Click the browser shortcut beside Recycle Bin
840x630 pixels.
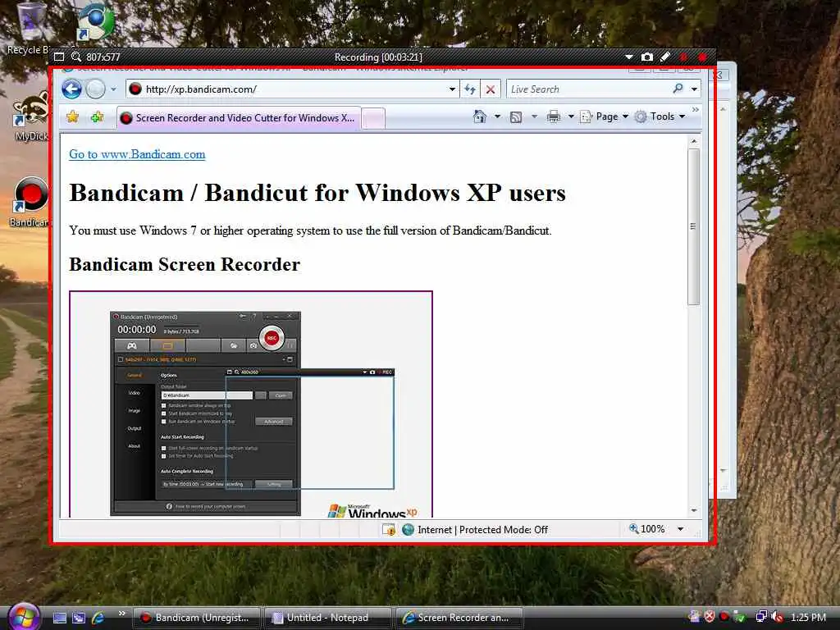click(95, 21)
